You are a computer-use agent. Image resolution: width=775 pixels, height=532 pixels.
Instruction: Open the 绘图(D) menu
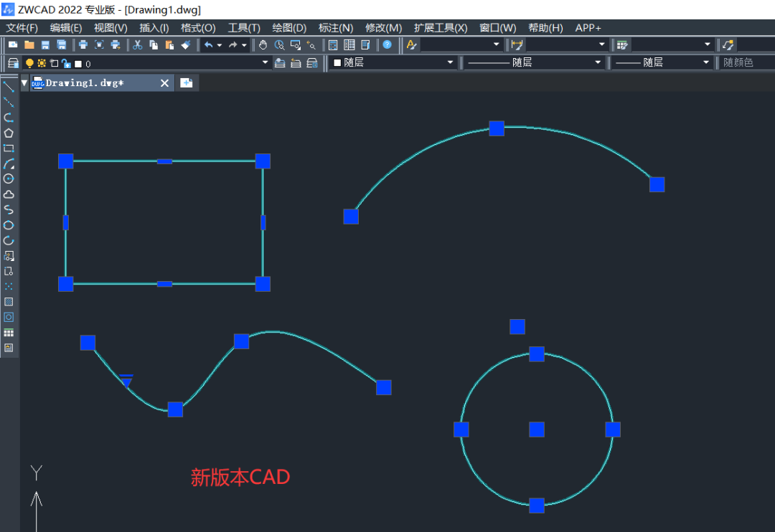(290, 28)
